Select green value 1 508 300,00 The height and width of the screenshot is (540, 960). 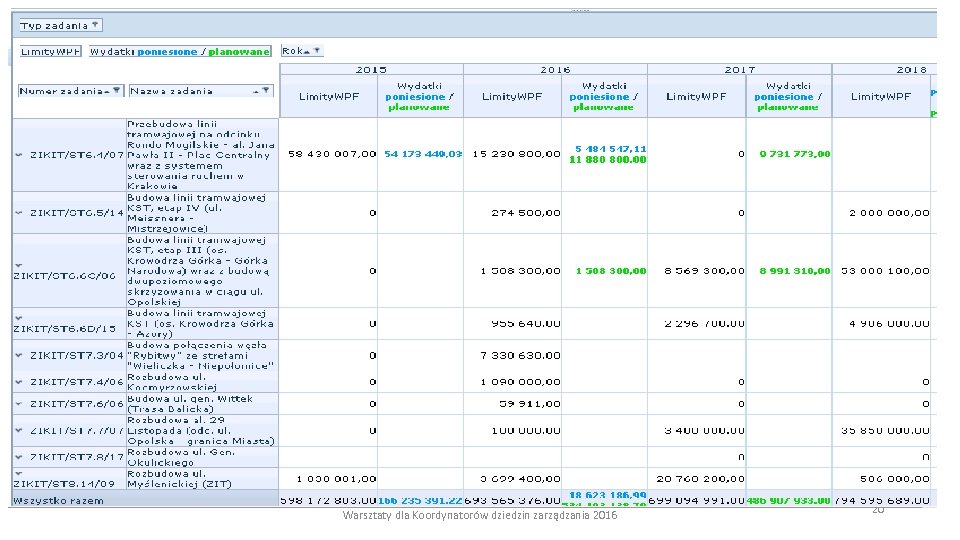coord(611,271)
